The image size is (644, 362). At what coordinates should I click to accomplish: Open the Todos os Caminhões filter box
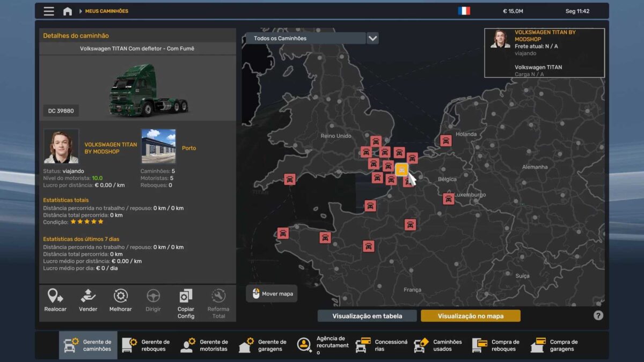(x=305, y=38)
